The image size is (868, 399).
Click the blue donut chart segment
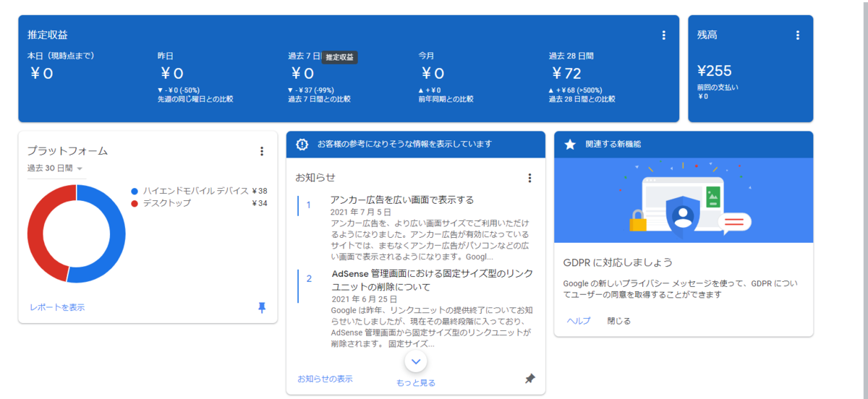[116, 233]
